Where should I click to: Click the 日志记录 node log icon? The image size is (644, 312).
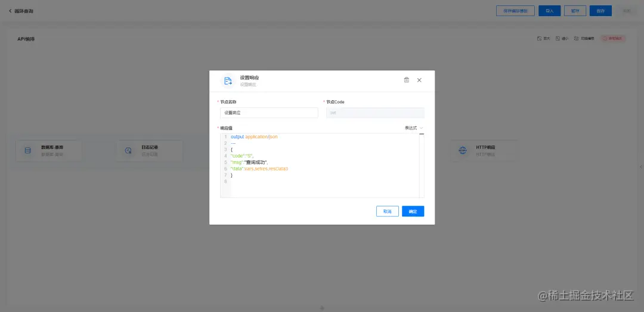[128, 150]
